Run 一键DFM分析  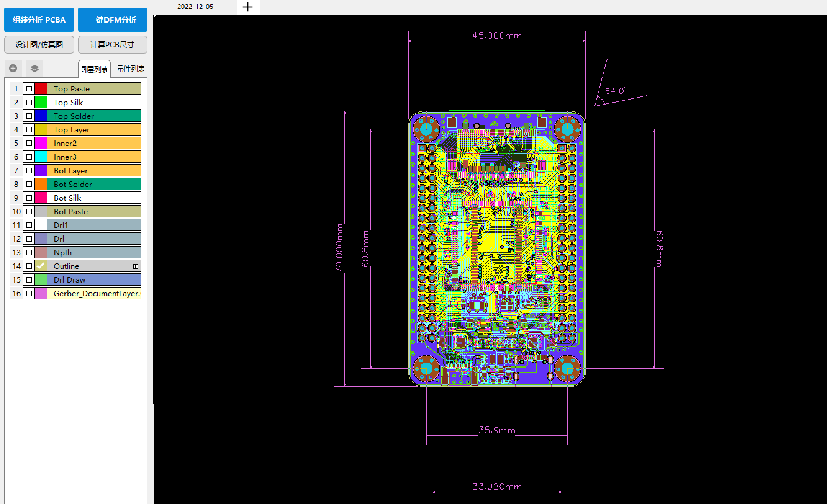(x=112, y=20)
